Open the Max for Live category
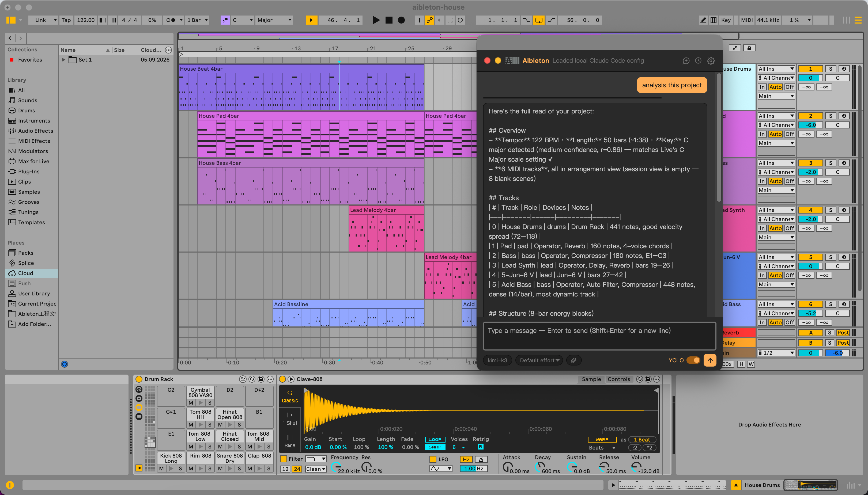This screenshot has width=868, height=495. pos(33,162)
